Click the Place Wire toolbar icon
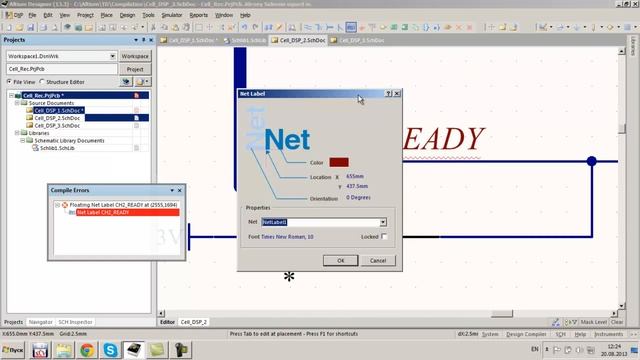 [308, 27]
